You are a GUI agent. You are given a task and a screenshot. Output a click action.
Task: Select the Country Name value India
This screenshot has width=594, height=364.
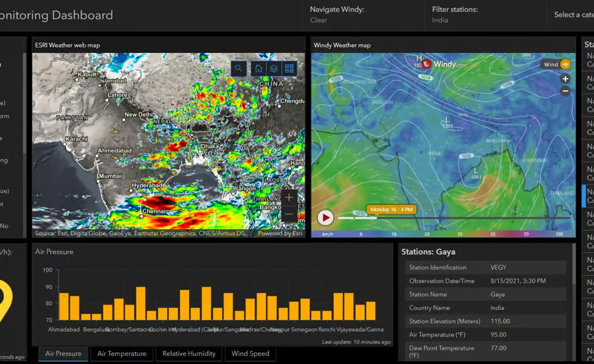(x=497, y=308)
